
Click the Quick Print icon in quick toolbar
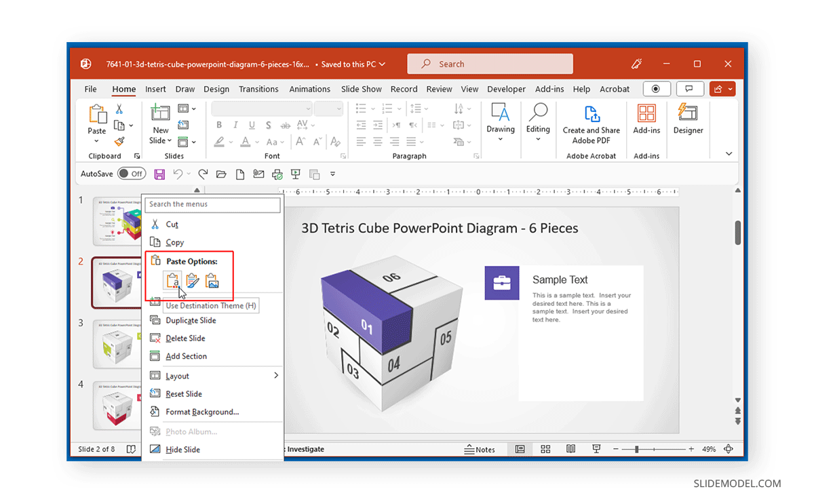pos(277,174)
